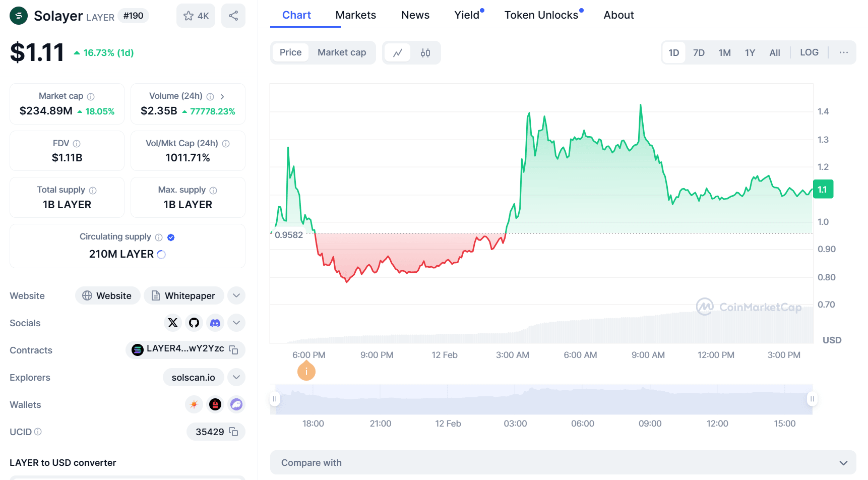Select the Market cap chart mode
Screen dimensions: 868x480
tap(342, 52)
